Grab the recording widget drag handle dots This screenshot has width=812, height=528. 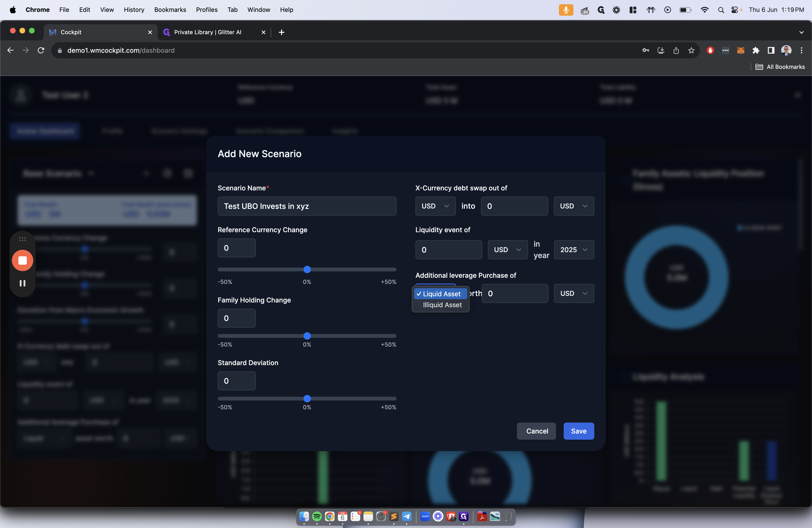[23, 239]
